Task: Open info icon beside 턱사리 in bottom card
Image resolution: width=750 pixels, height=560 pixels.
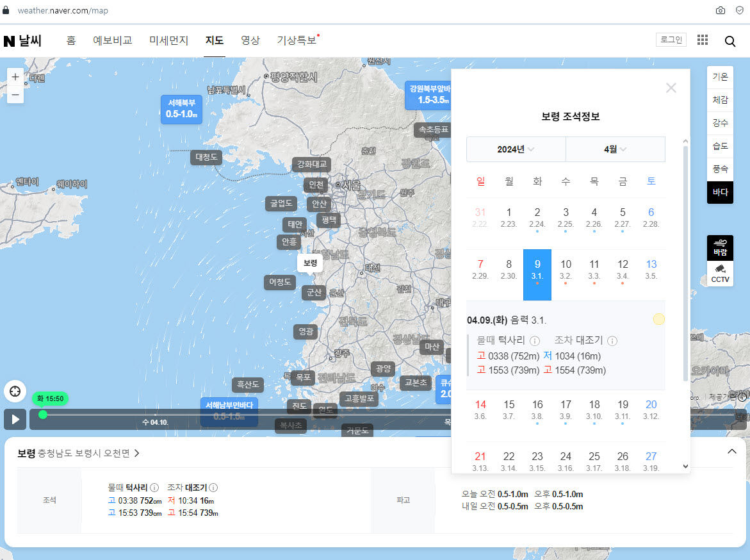Action: 154,488
